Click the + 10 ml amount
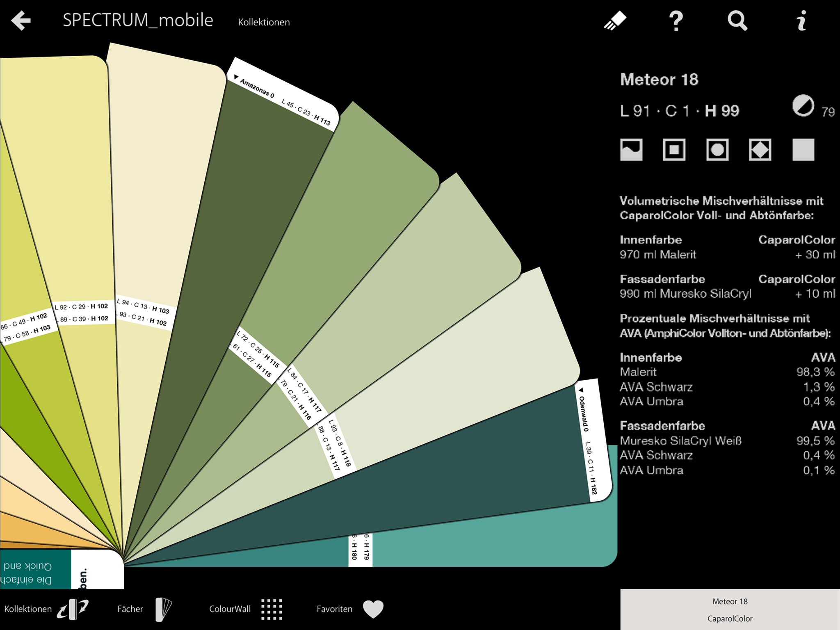This screenshot has width=840, height=630. pos(815,294)
